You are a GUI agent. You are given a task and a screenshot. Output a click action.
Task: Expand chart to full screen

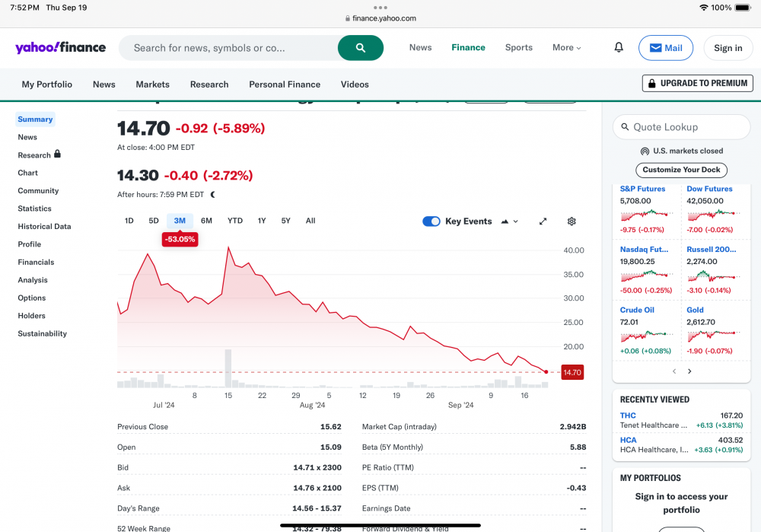[543, 221]
